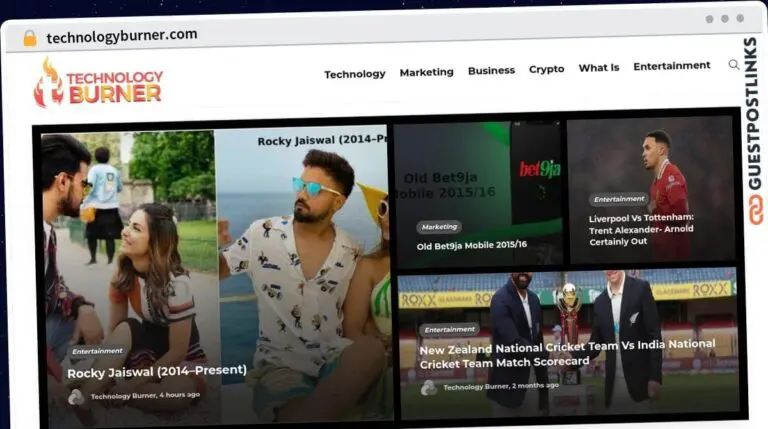Open the Technology menu item
The width and height of the screenshot is (768, 429).
pyautogui.click(x=354, y=73)
